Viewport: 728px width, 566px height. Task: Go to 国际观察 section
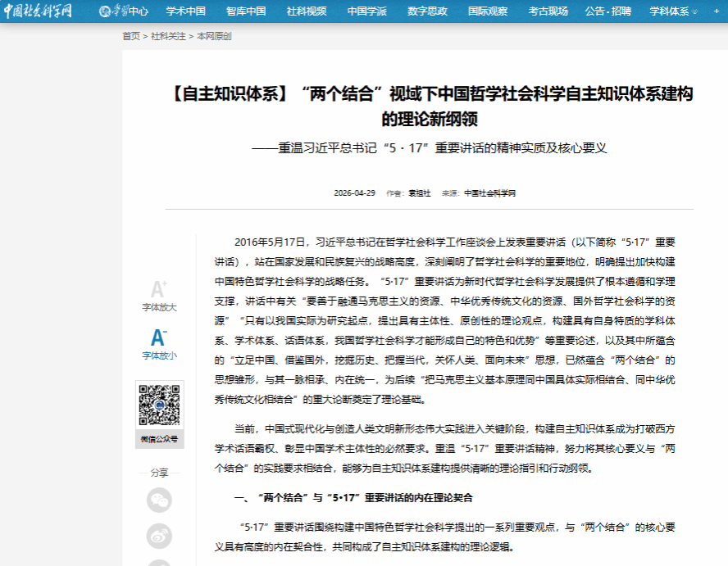click(488, 11)
